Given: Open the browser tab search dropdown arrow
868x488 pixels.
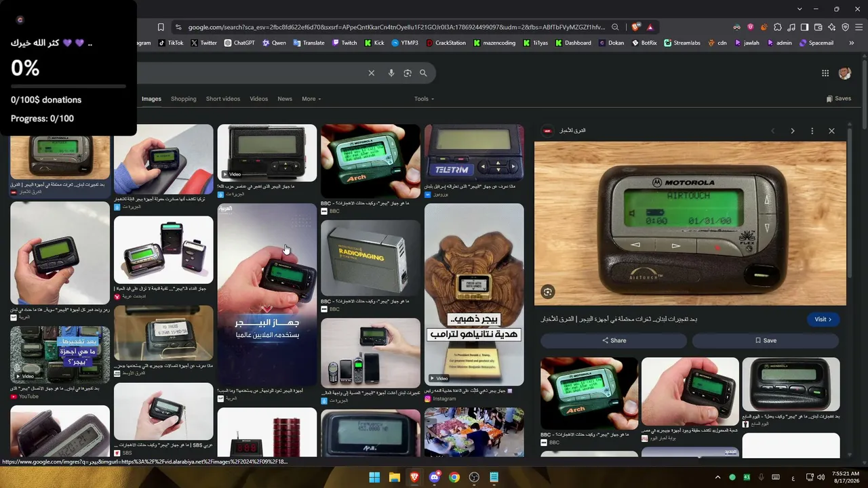Looking at the screenshot, I should (800, 9).
